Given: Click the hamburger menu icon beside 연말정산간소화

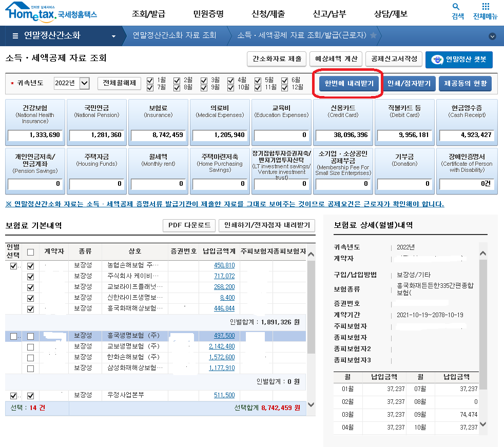Looking at the screenshot, I should tap(15, 36).
